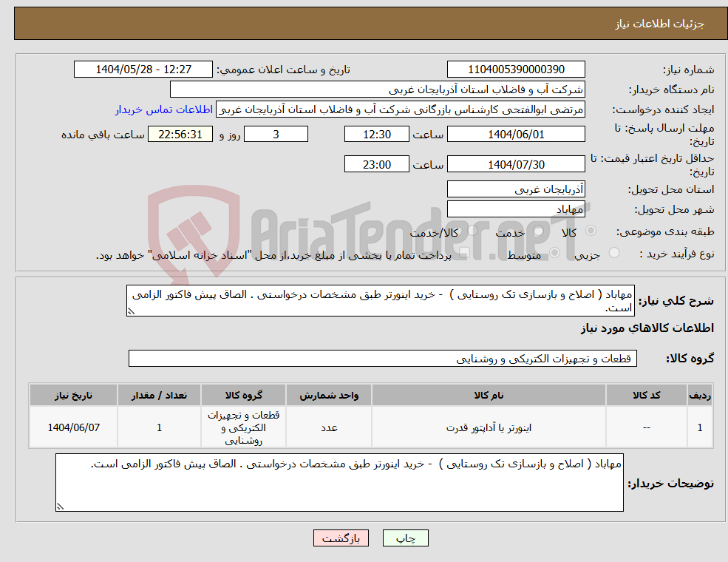Click the resize handle of the شرح کلی نیاز textarea
This screenshot has height=562, width=728.
[x=132, y=311]
